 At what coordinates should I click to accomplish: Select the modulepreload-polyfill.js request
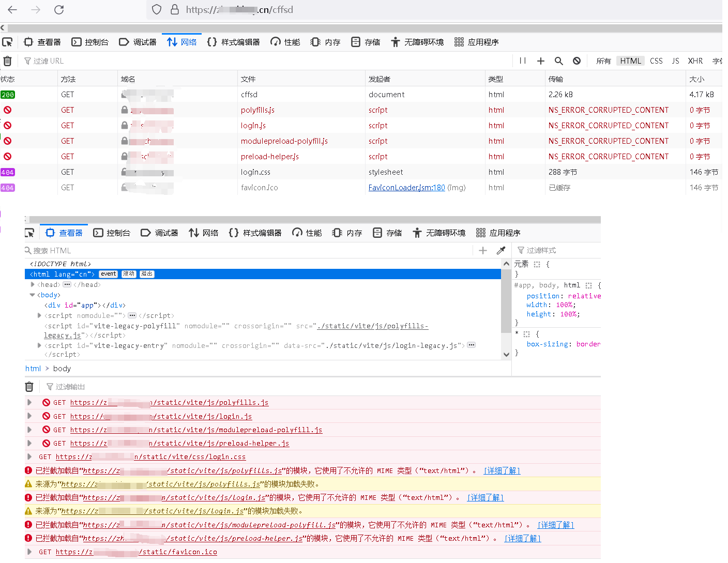[361, 141]
